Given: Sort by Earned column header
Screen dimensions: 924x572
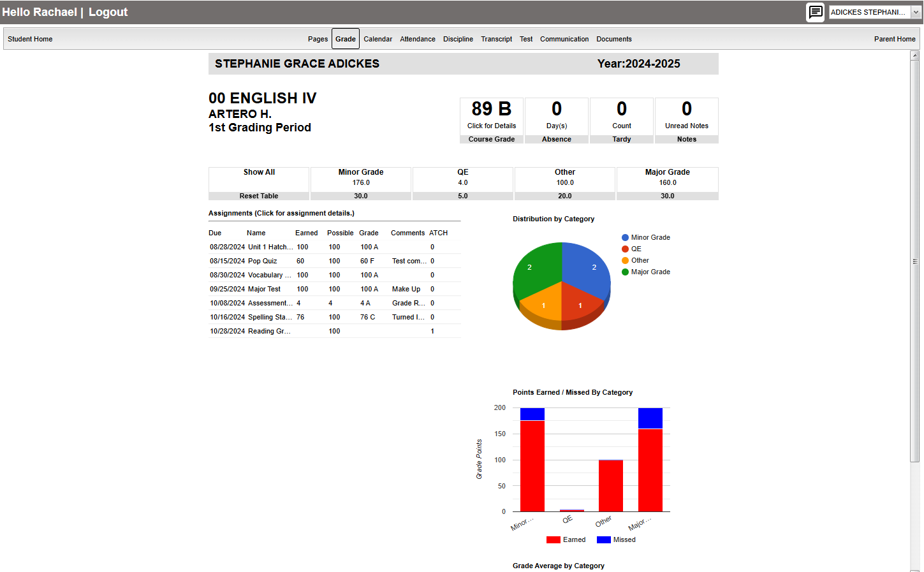Looking at the screenshot, I should pos(306,233).
